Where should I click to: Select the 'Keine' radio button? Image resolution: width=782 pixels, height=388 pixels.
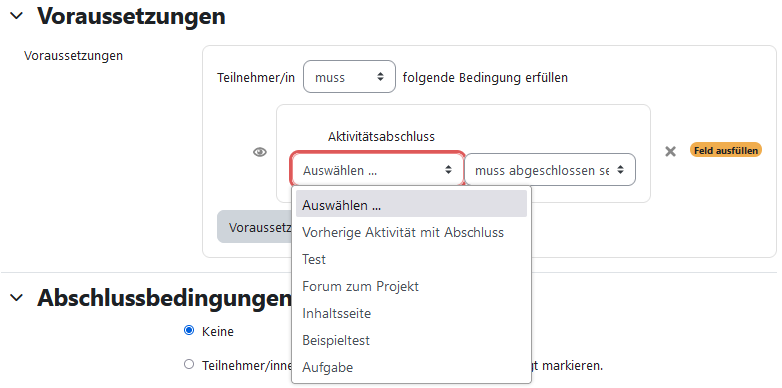click(x=189, y=330)
